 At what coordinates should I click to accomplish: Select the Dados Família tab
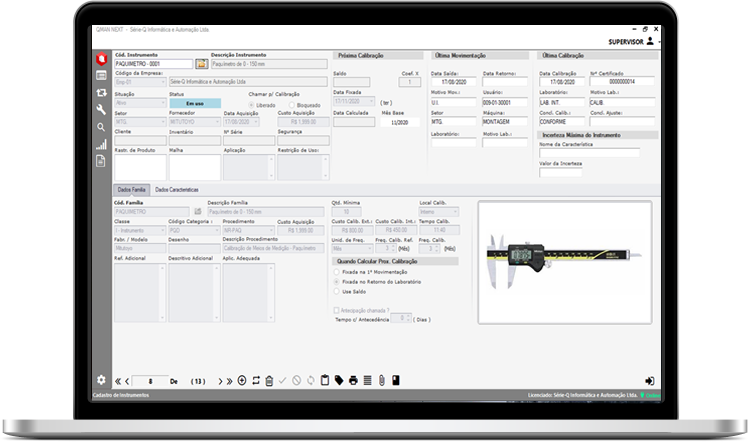pyautogui.click(x=131, y=189)
